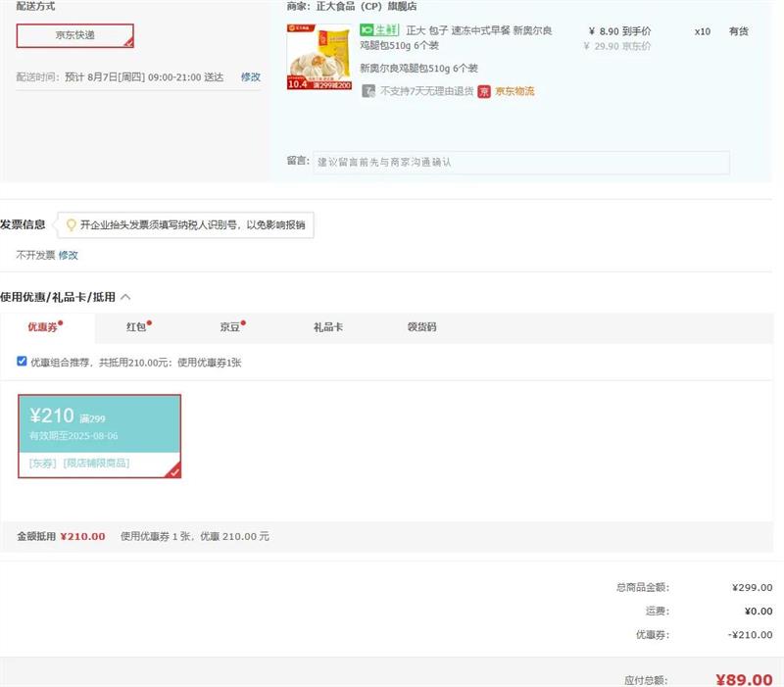
Task: Open the 正大 包子 product title link
Action: (x=478, y=30)
